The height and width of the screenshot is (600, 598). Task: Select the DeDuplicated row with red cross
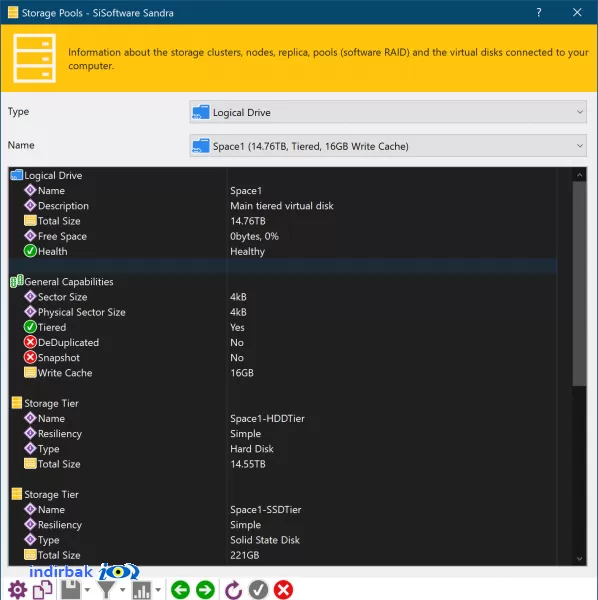pyautogui.click(x=283, y=342)
